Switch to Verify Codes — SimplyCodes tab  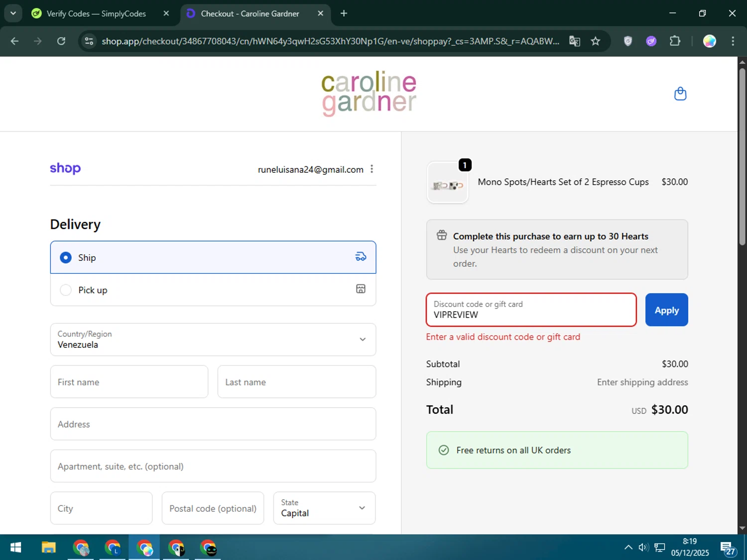point(96,13)
